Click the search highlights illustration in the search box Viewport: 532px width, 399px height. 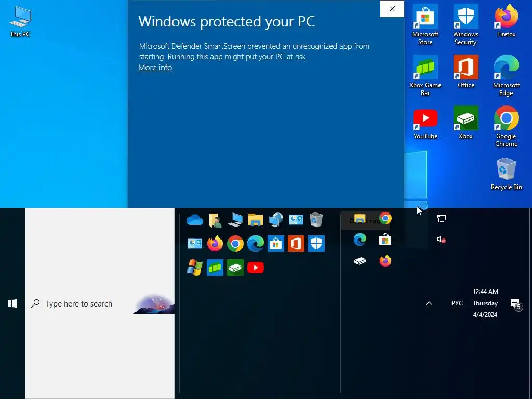pyautogui.click(x=154, y=303)
